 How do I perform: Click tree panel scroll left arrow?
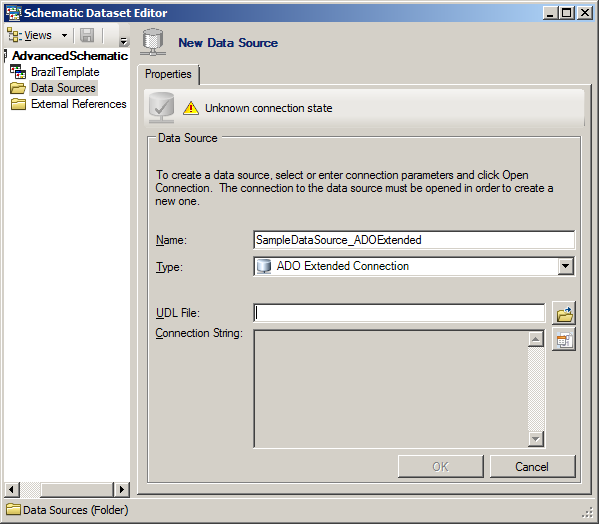pyautogui.click(x=11, y=489)
